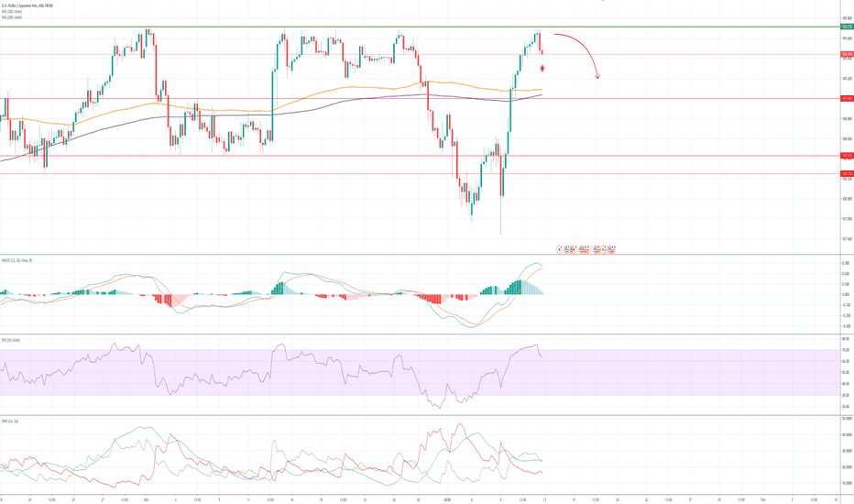Click the red down arrow marker beside last candle
This screenshot has height=504, width=854.
(x=543, y=68)
